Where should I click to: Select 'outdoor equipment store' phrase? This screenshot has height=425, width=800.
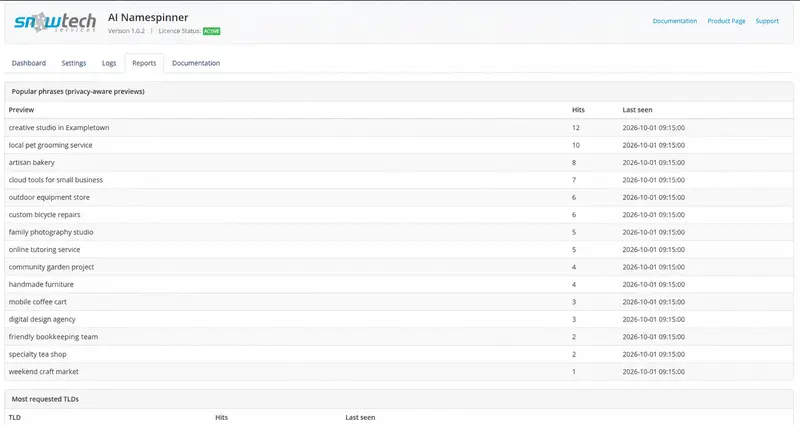point(49,197)
